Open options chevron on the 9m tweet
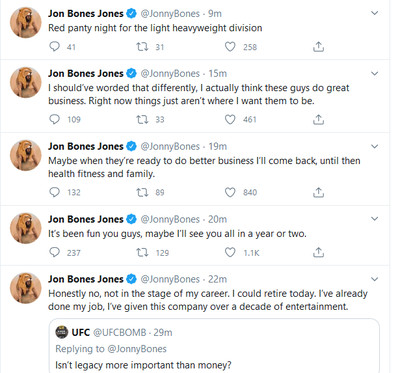The image size is (400, 373). (375, 13)
